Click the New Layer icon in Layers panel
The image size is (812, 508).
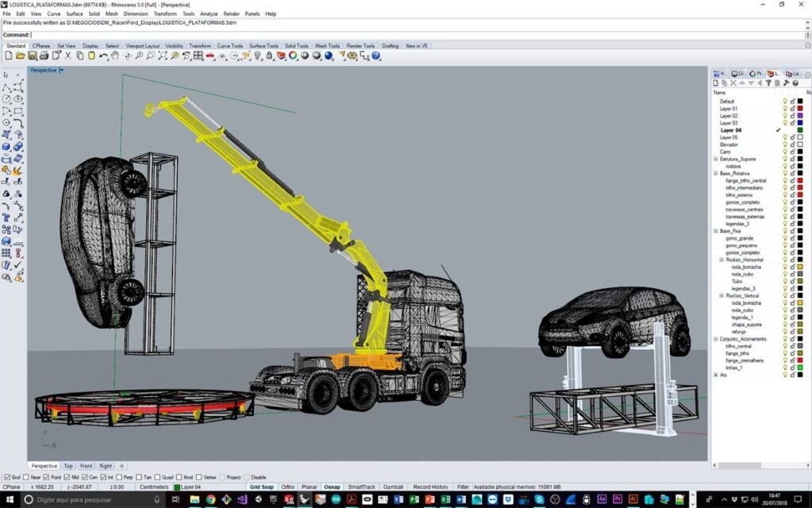click(x=716, y=83)
